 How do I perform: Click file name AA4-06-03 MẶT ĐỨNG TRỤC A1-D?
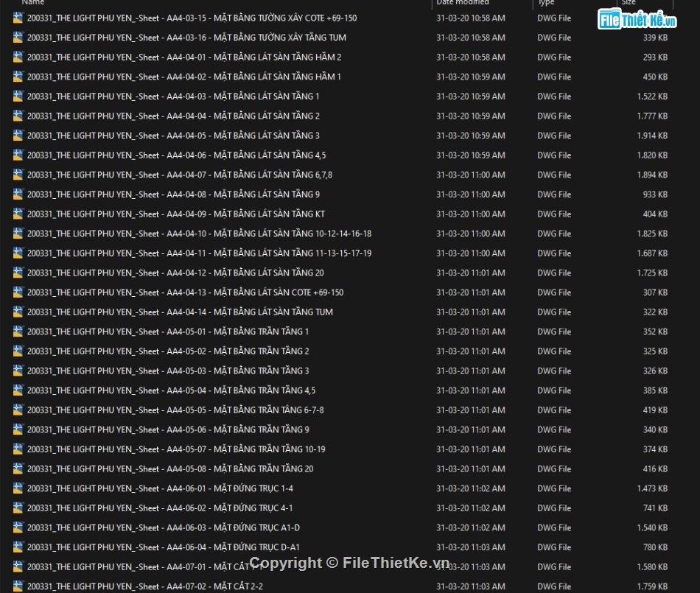click(x=163, y=527)
